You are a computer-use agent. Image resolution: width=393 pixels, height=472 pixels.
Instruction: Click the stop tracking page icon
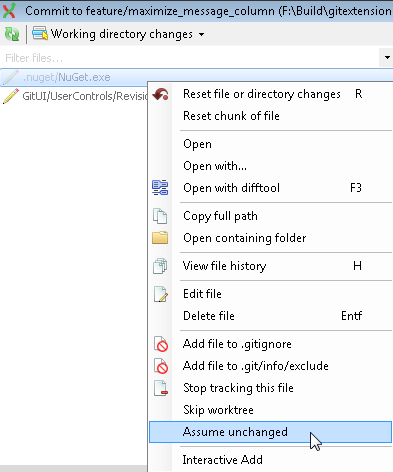tap(161, 388)
